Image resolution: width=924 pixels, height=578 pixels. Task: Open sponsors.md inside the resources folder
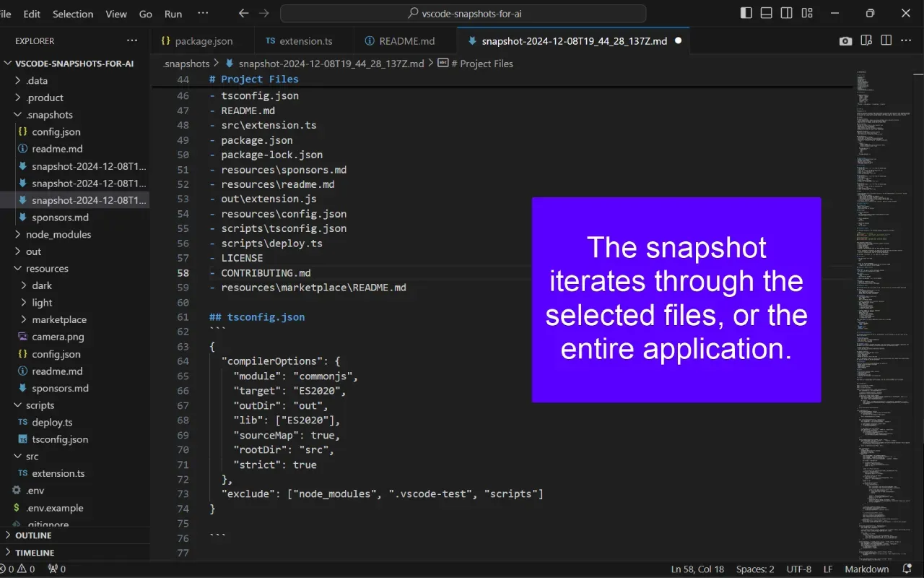tap(60, 388)
